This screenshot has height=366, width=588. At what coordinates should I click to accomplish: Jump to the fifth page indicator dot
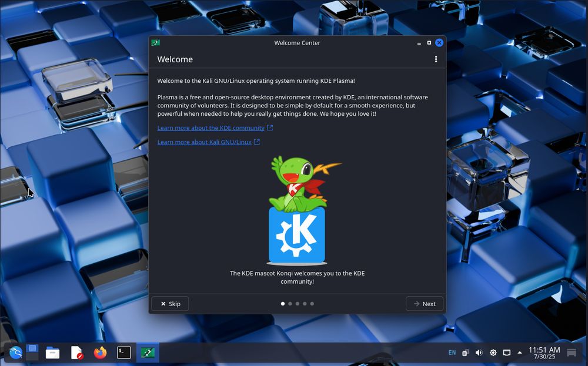(x=312, y=304)
